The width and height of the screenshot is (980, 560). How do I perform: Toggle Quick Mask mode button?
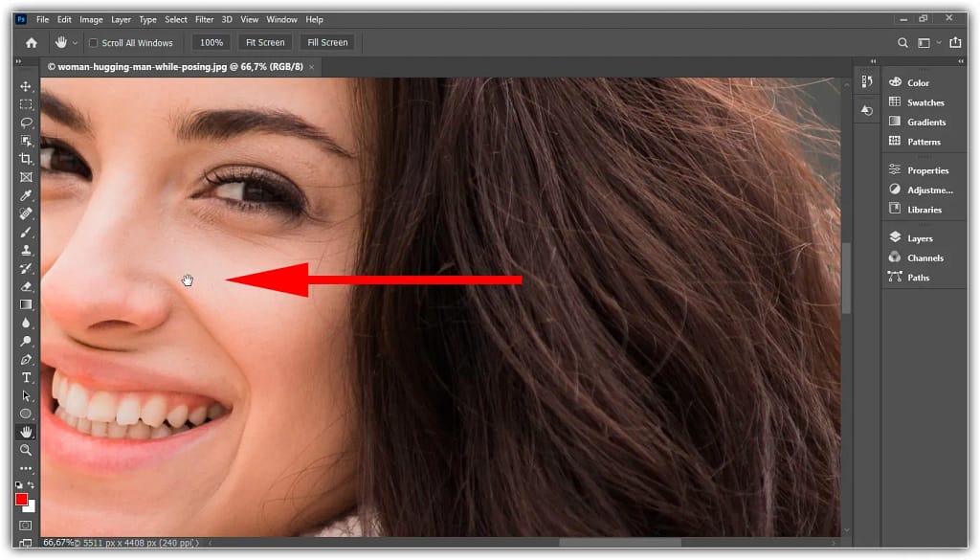[x=26, y=526]
